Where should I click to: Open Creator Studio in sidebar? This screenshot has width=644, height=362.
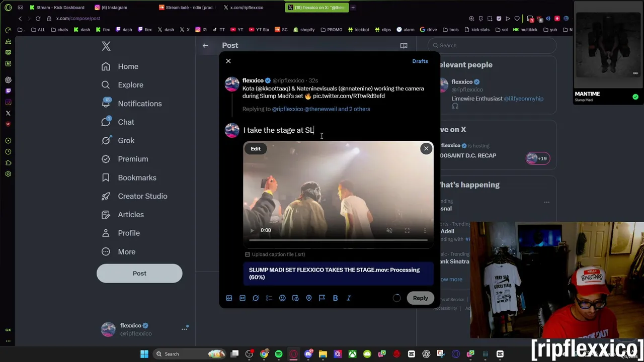pyautogui.click(x=134, y=196)
